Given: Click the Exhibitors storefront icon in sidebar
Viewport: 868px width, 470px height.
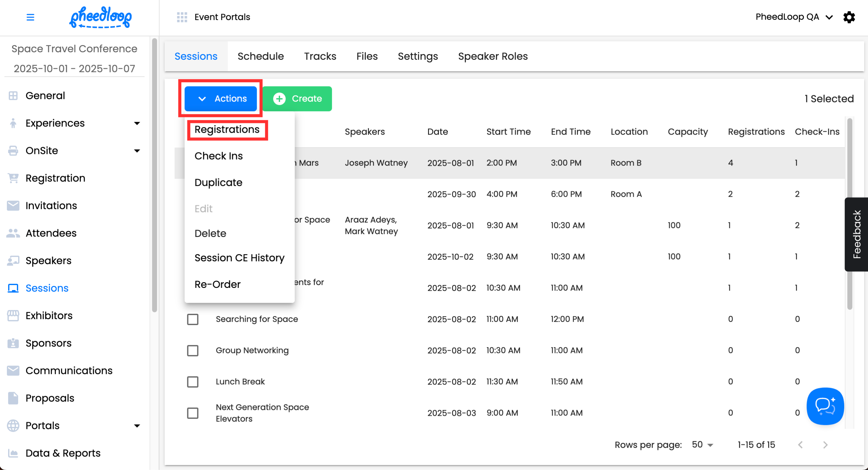Looking at the screenshot, I should point(13,315).
